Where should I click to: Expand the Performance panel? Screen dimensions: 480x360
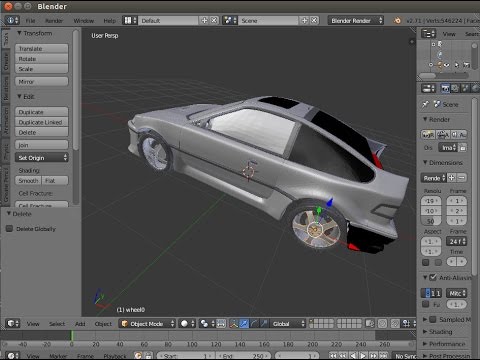425,344
